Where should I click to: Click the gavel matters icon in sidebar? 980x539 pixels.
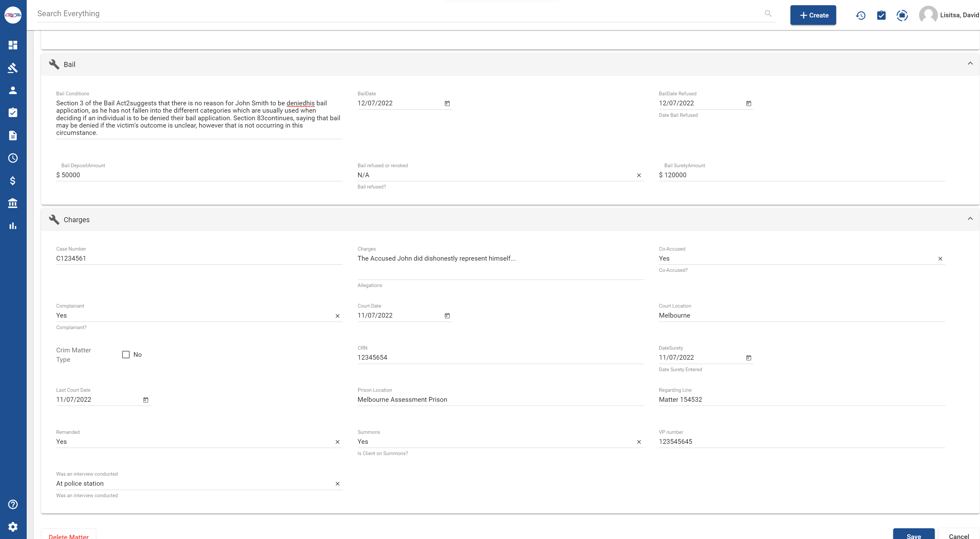click(13, 68)
